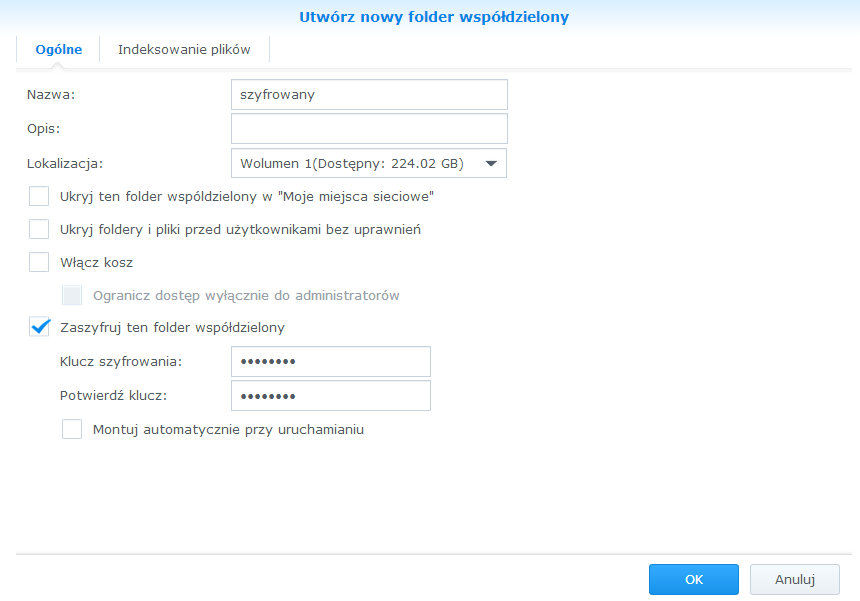This screenshot has width=860, height=601.
Task: Select the Potwierdź klucz password field
Action: pos(331,395)
